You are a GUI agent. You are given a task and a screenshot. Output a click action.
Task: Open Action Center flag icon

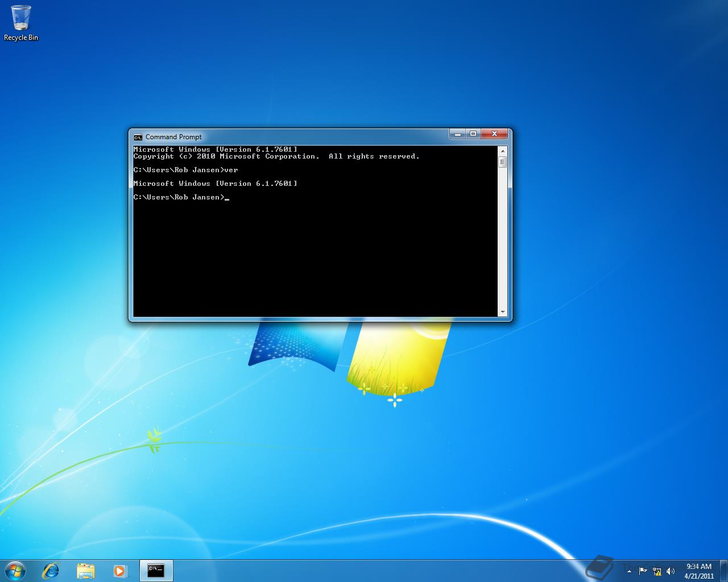[643, 571]
